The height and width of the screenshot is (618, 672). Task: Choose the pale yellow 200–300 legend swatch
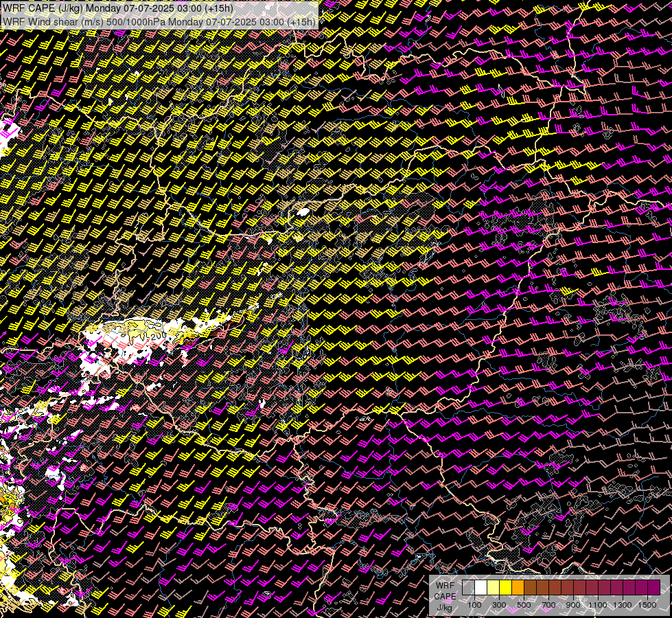(494, 587)
